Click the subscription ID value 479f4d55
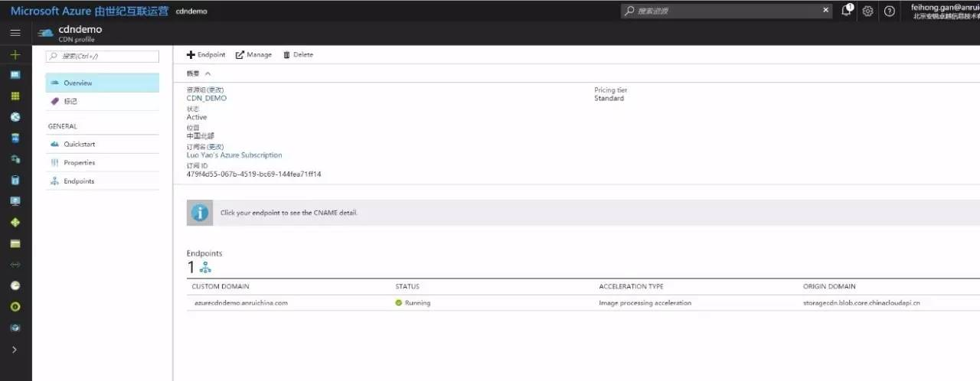This screenshot has width=980, height=381. tap(254, 174)
